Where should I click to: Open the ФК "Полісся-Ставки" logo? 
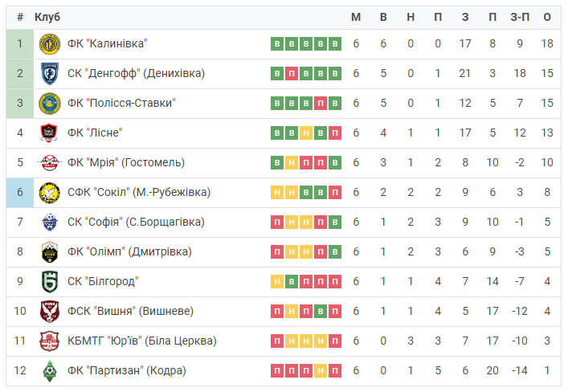pos(50,104)
